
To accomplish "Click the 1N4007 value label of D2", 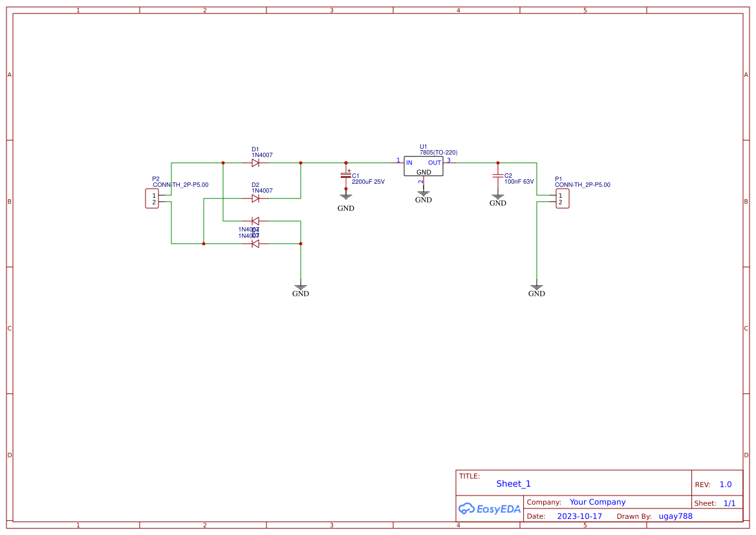I will (261, 190).
